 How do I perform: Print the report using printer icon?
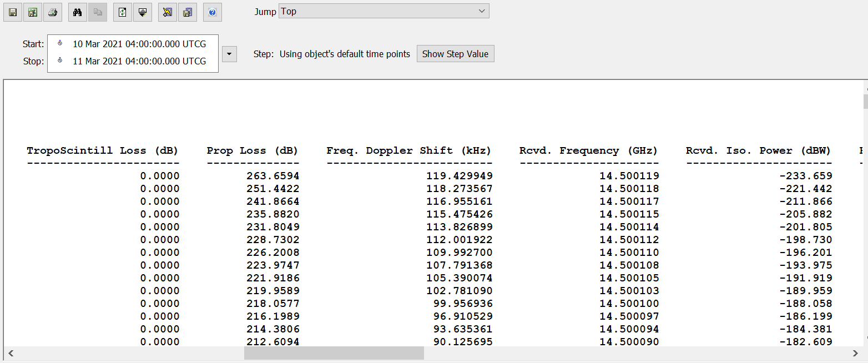click(52, 12)
